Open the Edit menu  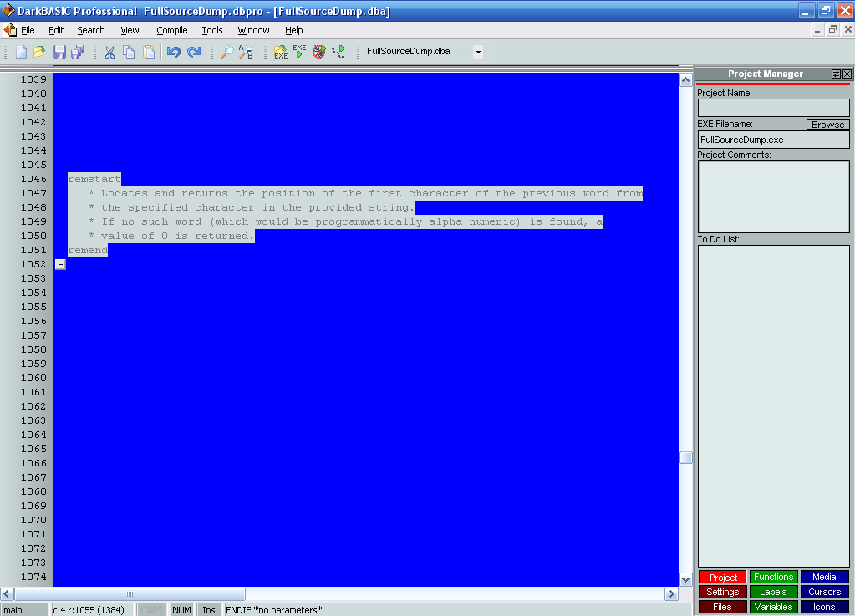[x=56, y=31]
